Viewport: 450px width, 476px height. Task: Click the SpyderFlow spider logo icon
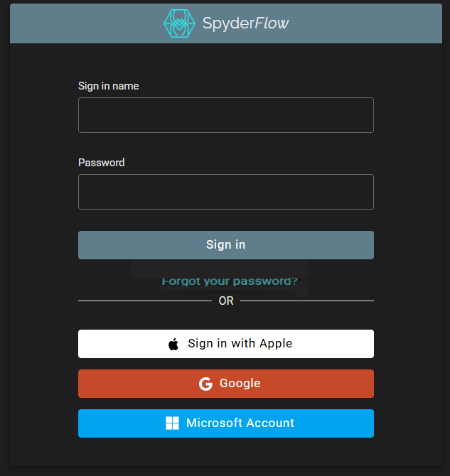coord(180,23)
